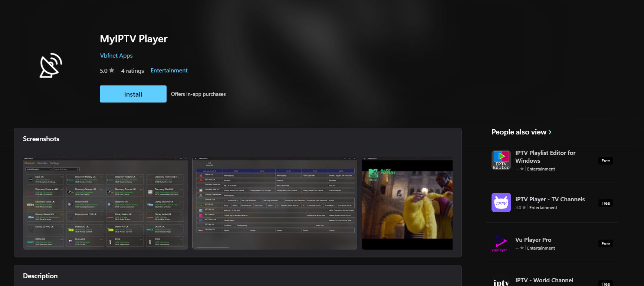
Task: Click the MyIPTV Player satellite dish icon
Action: point(51,65)
